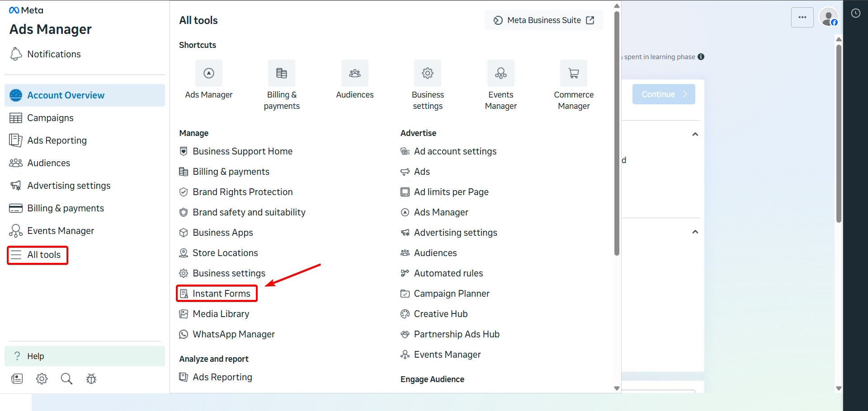Open the three-dot more options menu
The width and height of the screenshot is (868, 411).
pyautogui.click(x=802, y=17)
